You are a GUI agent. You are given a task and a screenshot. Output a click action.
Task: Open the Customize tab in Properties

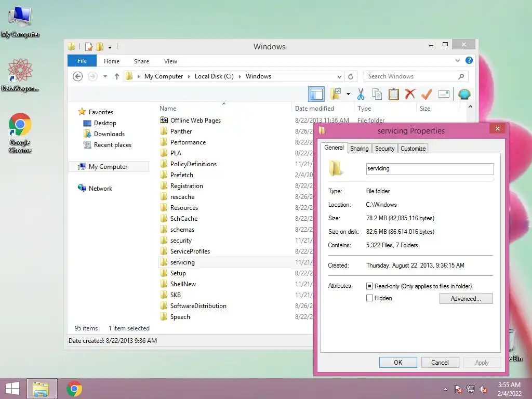(x=413, y=148)
